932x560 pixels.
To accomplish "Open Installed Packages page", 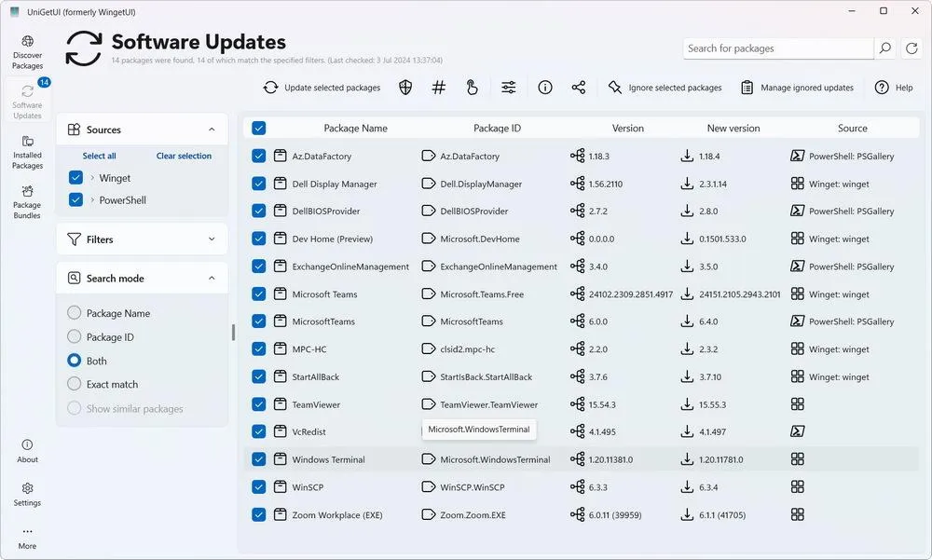I will tap(27, 152).
